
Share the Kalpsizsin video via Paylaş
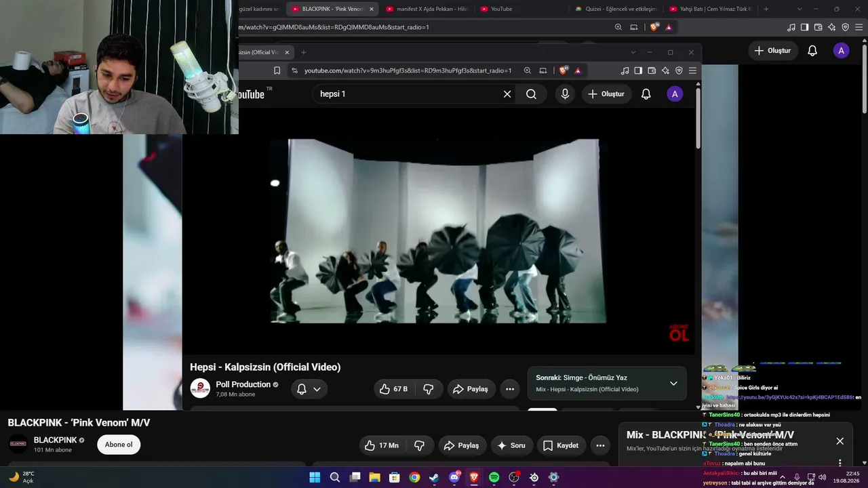pyautogui.click(x=471, y=389)
